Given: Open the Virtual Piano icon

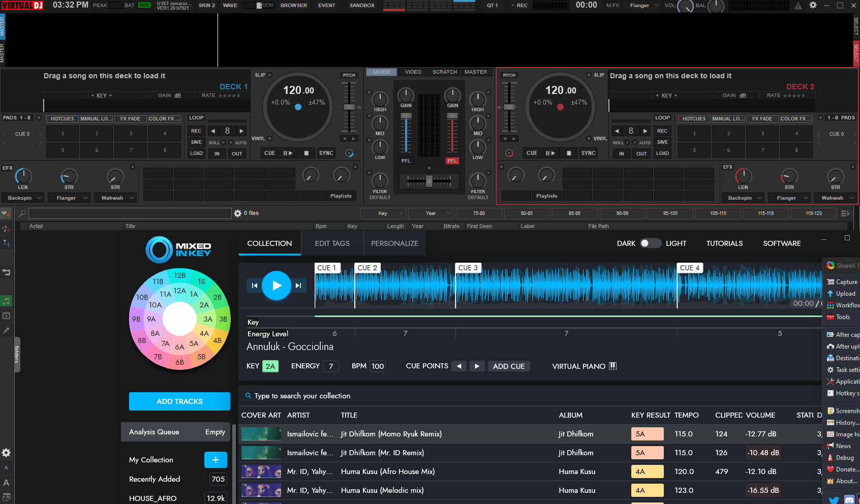Looking at the screenshot, I should tap(612, 366).
